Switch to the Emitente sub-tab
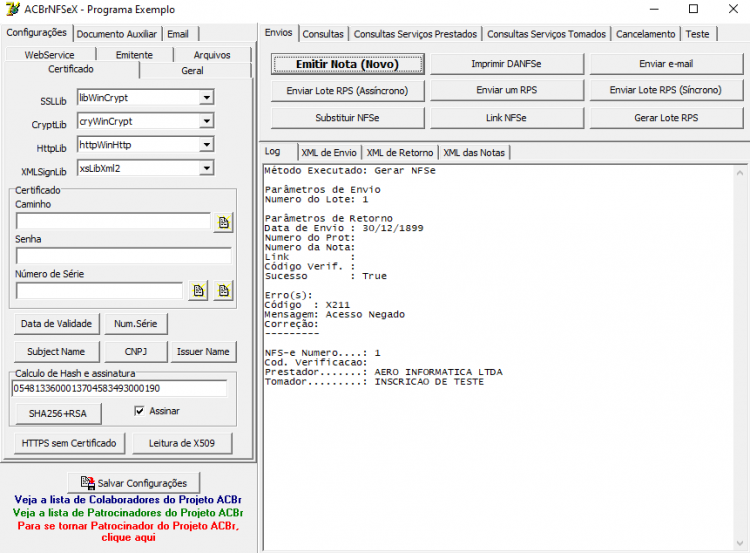Viewport: 750px width, 553px height. click(134, 55)
